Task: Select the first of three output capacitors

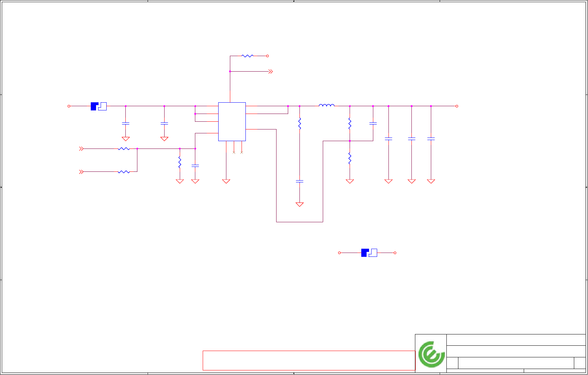Action: [388, 139]
